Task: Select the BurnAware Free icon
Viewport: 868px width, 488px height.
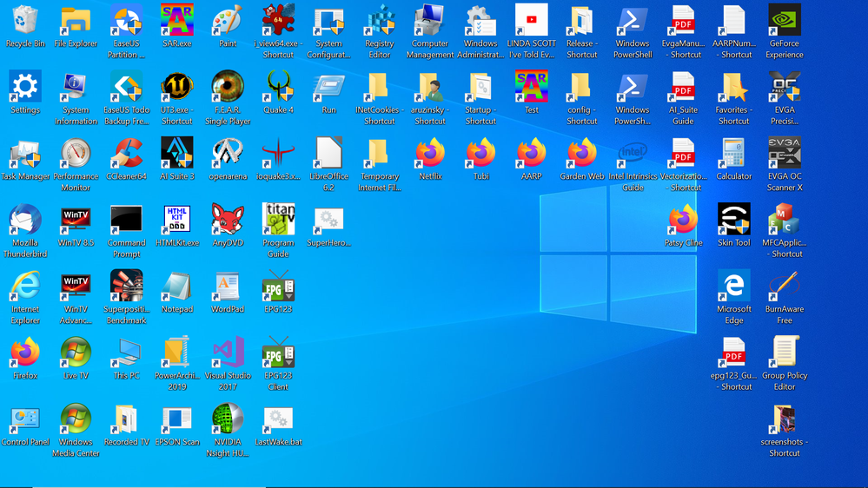Action: point(785,286)
